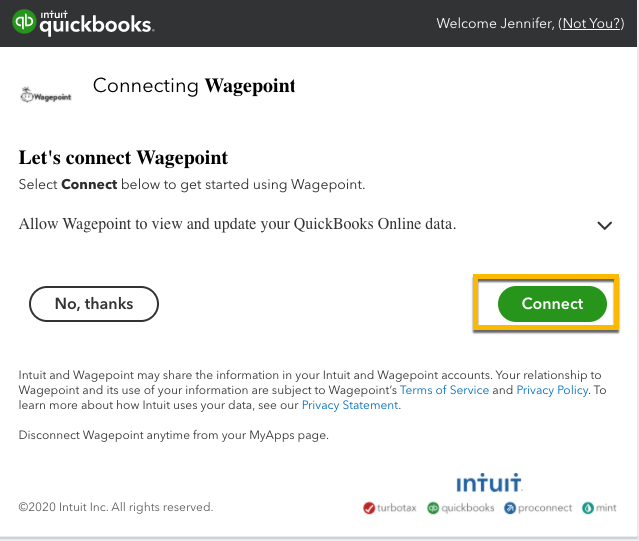Click the Intuit logo in footer

489,483
